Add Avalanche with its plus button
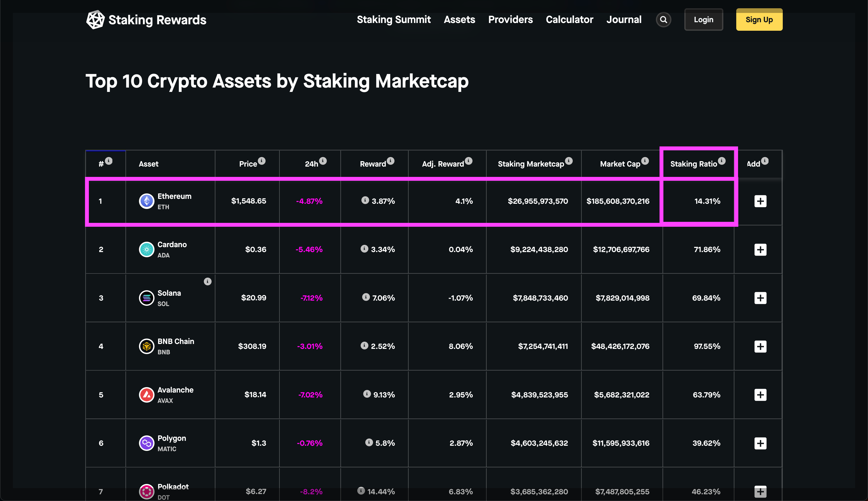Viewport: 868px width, 501px height. [x=760, y=395]
